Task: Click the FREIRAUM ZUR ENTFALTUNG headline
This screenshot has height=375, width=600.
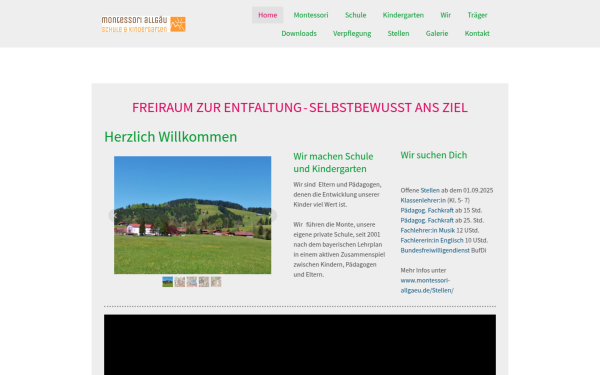Action: pyautogui.click(x=300, y=108)
